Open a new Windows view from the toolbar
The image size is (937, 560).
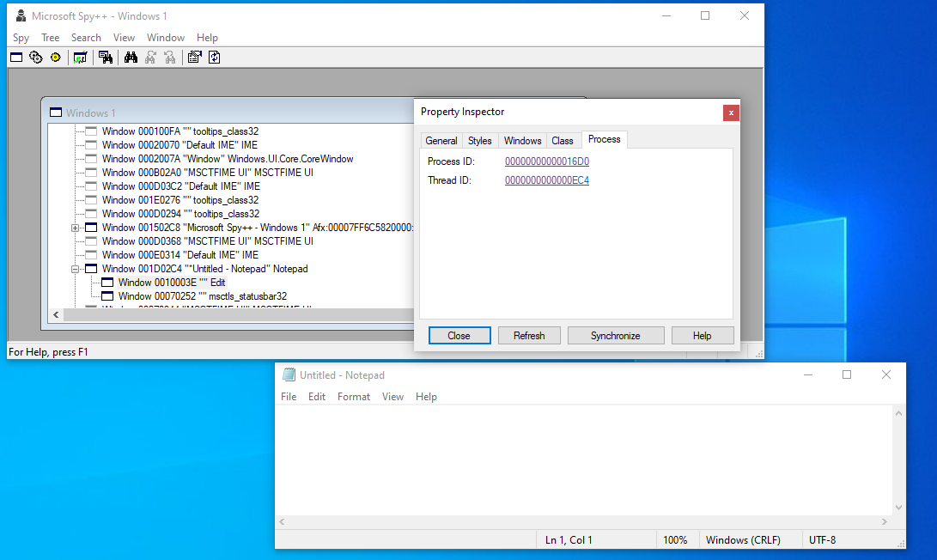[x=16, y=58]
